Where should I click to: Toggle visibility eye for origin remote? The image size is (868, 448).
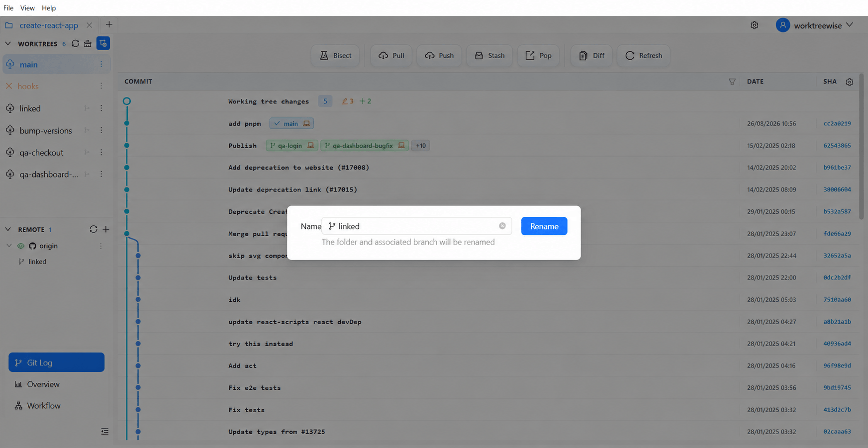21,246
